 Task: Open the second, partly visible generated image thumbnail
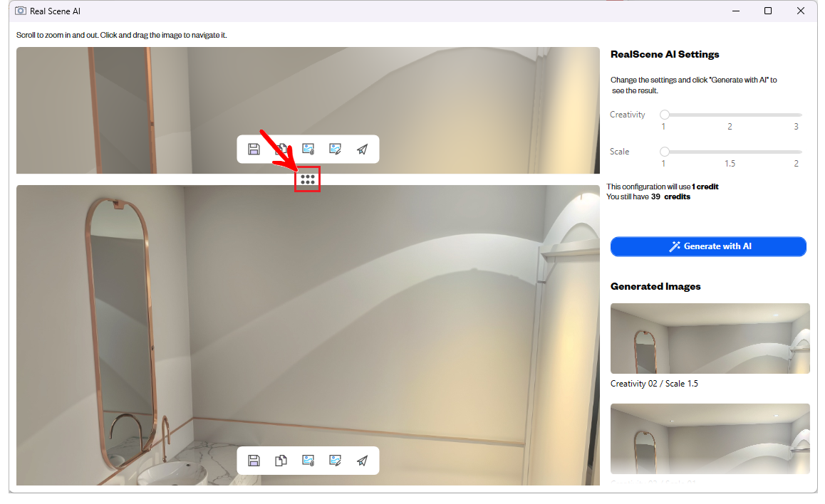point(710,439)
